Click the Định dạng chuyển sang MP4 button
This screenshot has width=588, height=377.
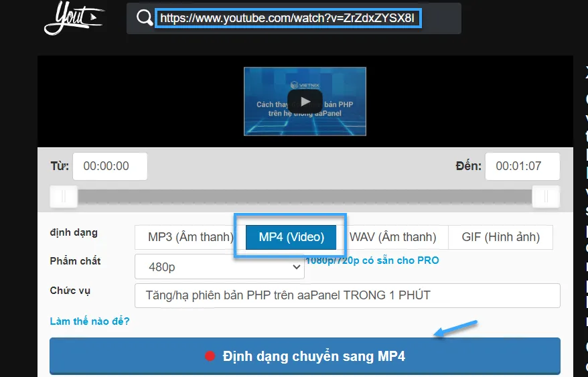point(305,356)
